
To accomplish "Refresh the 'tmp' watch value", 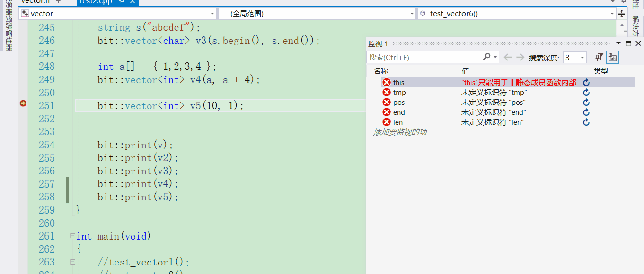I will pos(586,93).
